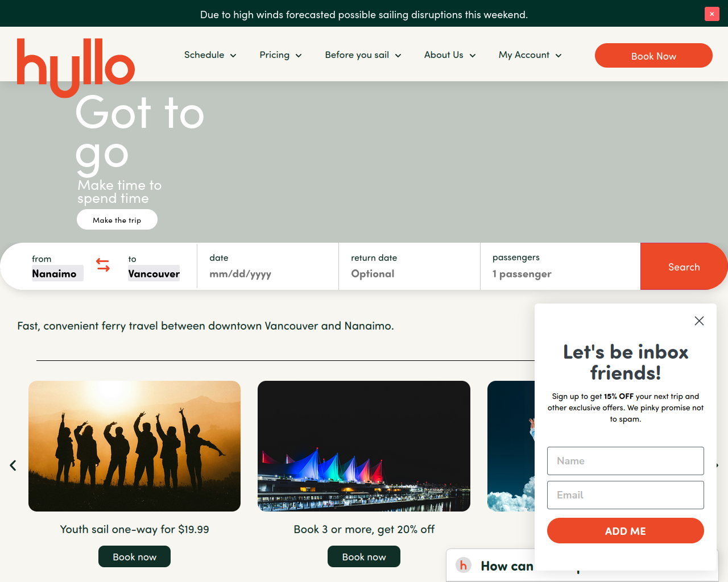Click the Book Now header button
Screen dimensions: 728x582
653,56
